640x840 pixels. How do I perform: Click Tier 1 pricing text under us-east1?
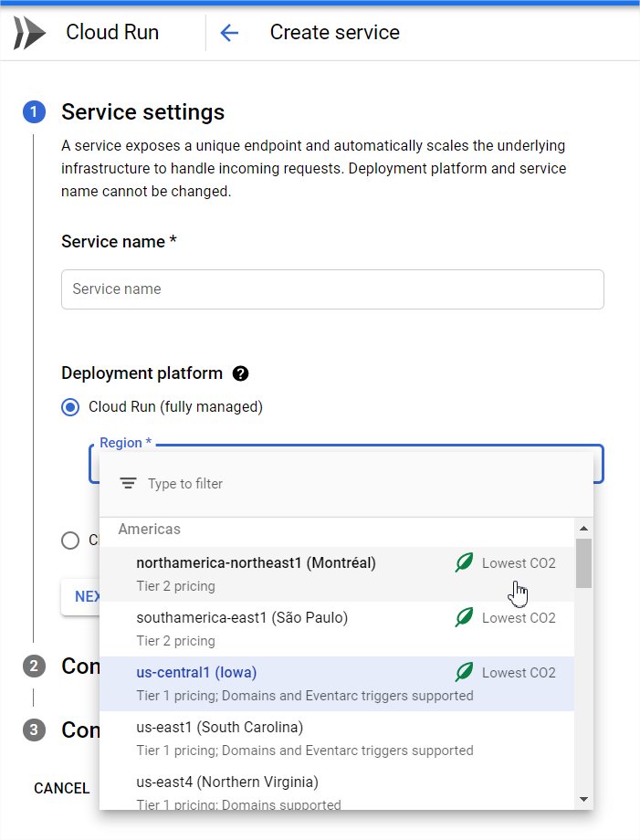pyautogui.click(x=305, y=750)
